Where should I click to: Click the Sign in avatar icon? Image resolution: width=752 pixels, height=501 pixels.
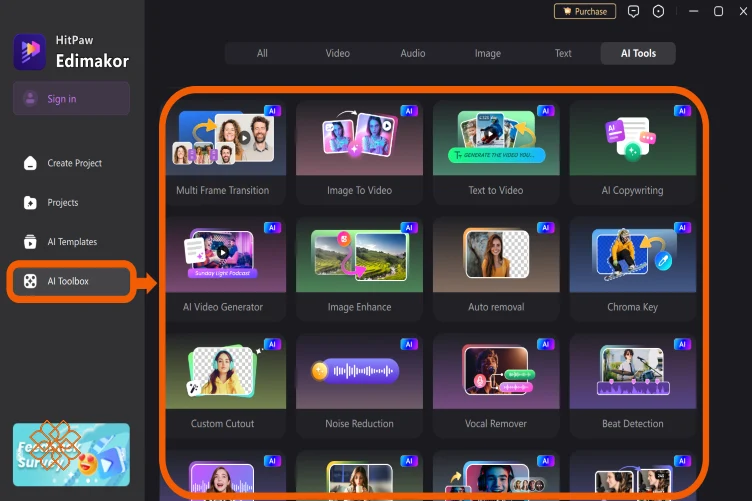[x=30, y=98]
